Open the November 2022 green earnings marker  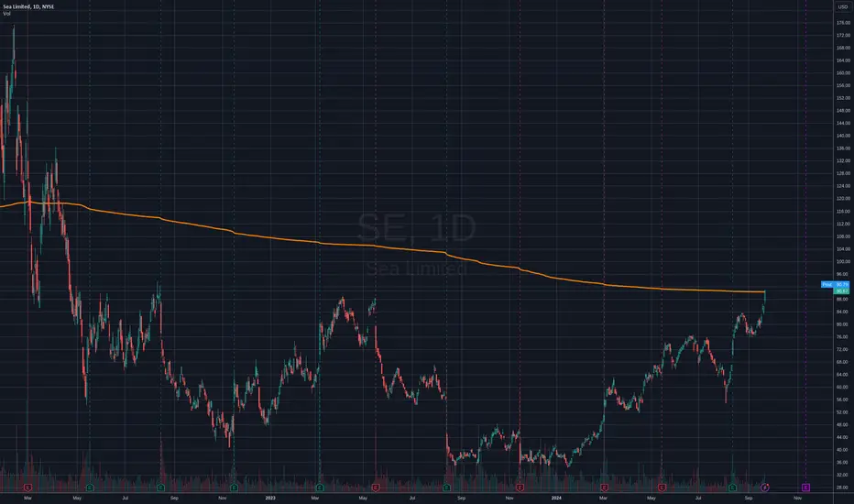point(235,488)
